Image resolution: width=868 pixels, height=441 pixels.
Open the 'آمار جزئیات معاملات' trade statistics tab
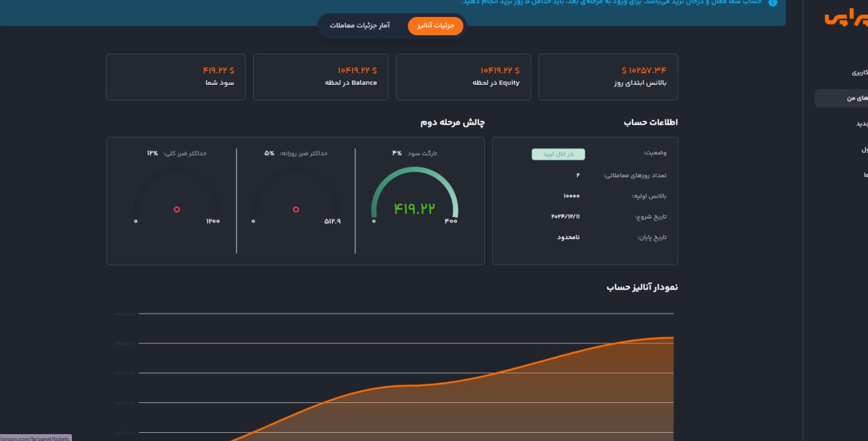[x=360, y=26]
